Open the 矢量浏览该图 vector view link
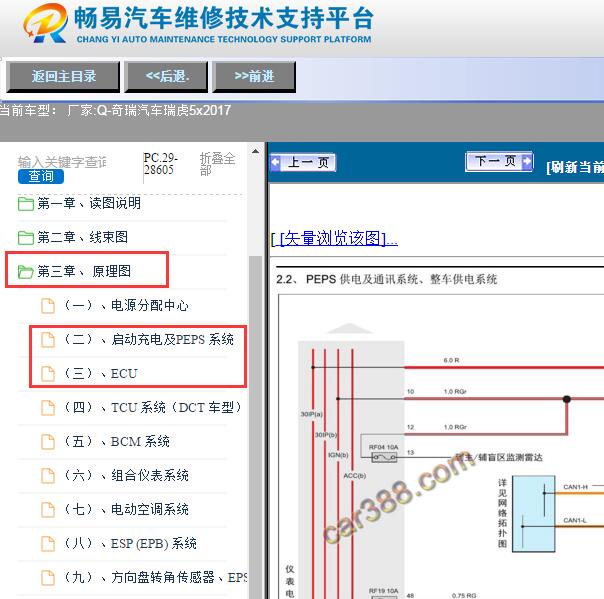This screenshot has width=604, height=599. (334, 238)
